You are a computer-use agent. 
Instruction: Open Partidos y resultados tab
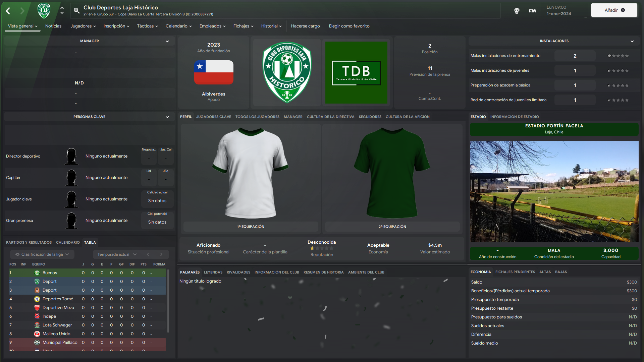[x=29, y=242]
